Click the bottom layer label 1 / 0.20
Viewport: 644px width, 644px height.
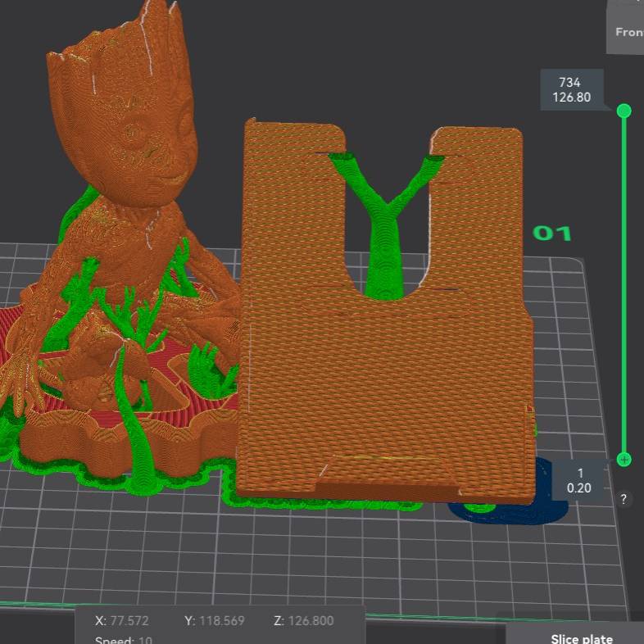click(x=578, y=480)
